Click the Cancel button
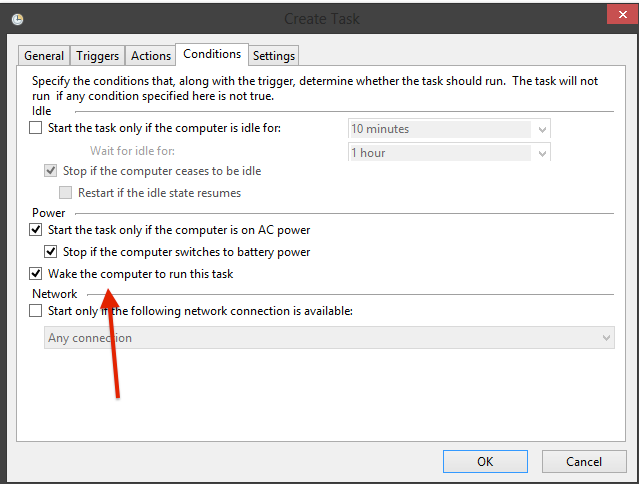Screen dimensions: 639x484 coord(584,462)
